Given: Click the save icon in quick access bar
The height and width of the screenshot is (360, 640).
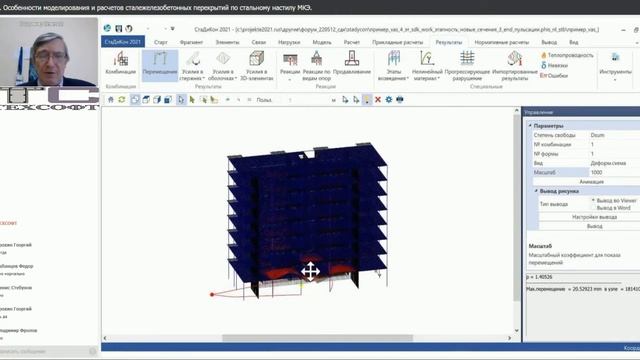Looking at the screenshot, I should click(x=118, y=29).
